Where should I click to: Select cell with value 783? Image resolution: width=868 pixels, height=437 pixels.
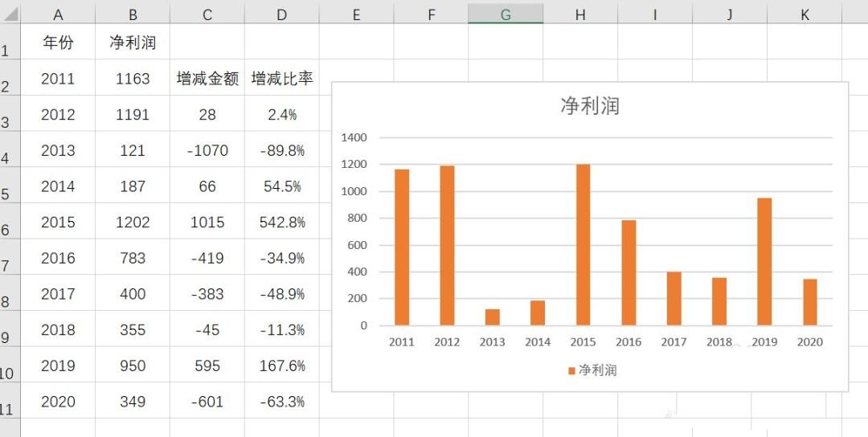click(x=133, y=258)
